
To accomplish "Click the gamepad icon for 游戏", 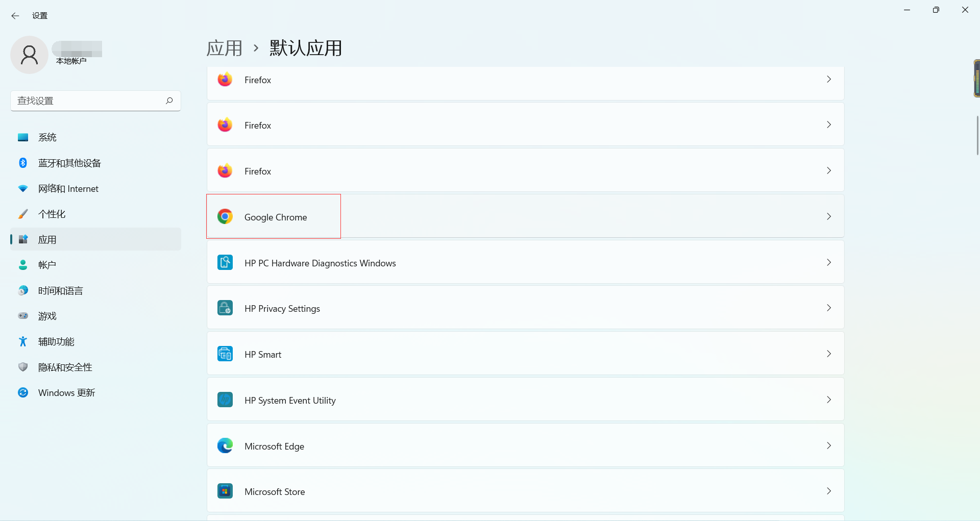I will click(23, 316).
